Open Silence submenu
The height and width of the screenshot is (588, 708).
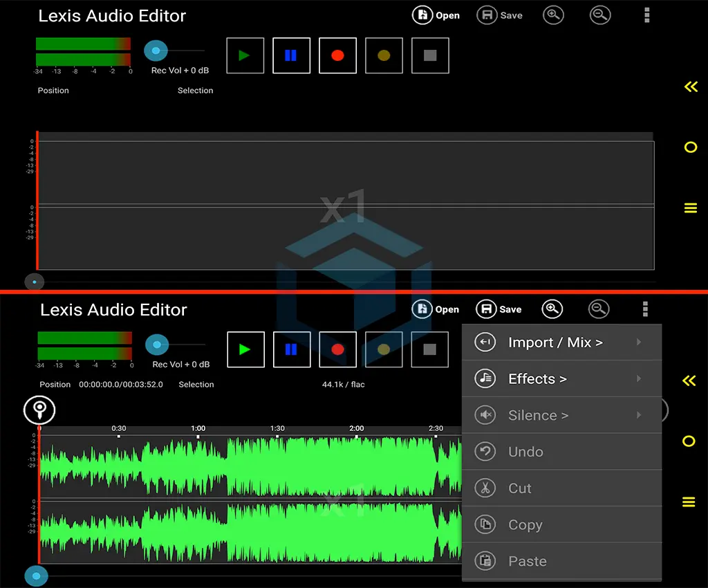click(x=561, y=415)
